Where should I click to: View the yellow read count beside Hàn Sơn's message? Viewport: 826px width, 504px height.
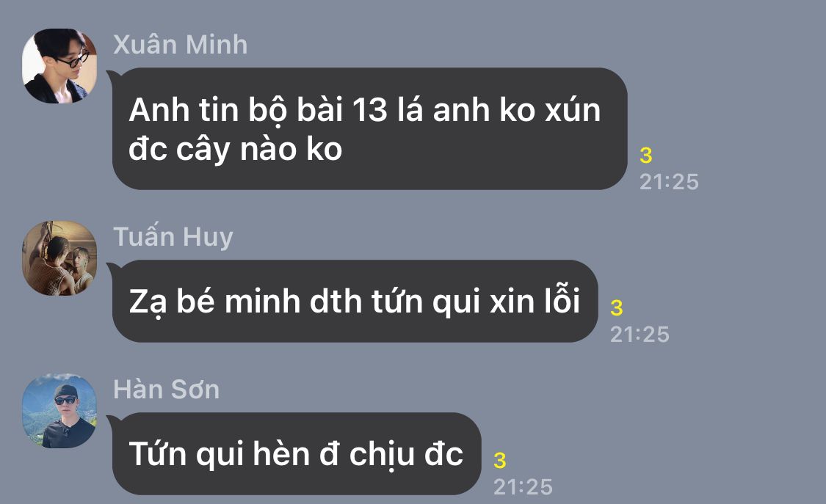(499, 461)
